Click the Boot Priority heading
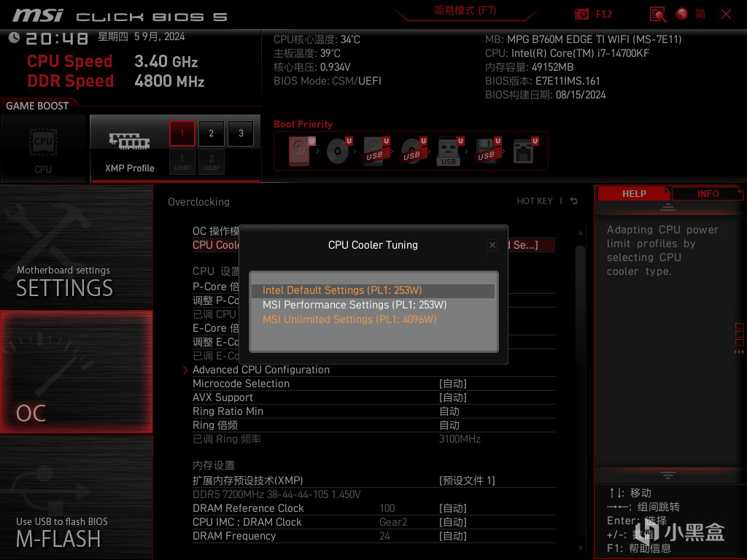The width and height of the screenshot is (747, 560). 303,124
